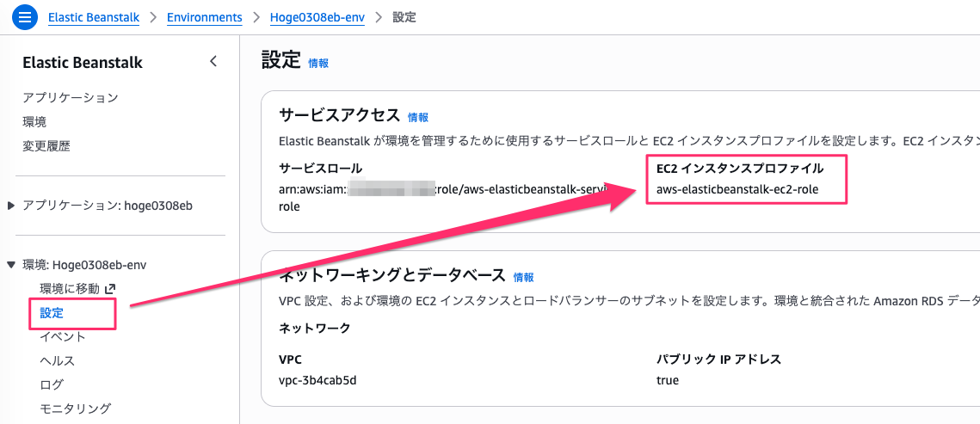Image resolution: width=980 pixels, height=424 pixels.
Task: Click 環境に移動 link
Action: point(70,289)
